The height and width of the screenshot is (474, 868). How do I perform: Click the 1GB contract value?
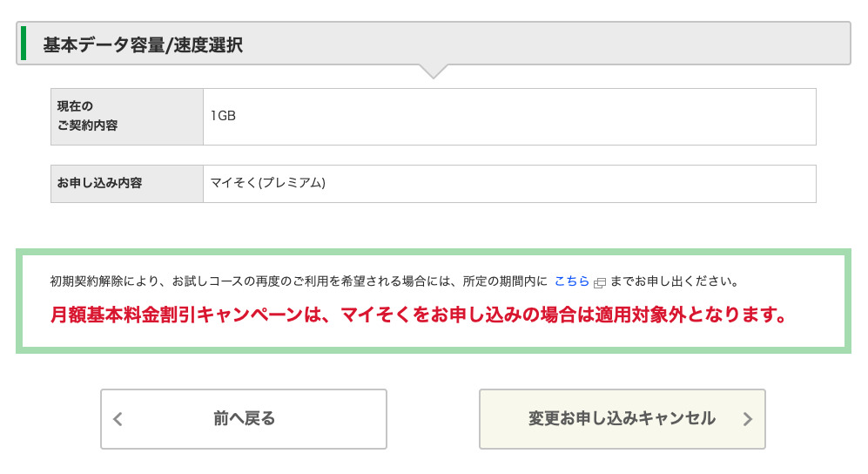[x=223, y=116]
